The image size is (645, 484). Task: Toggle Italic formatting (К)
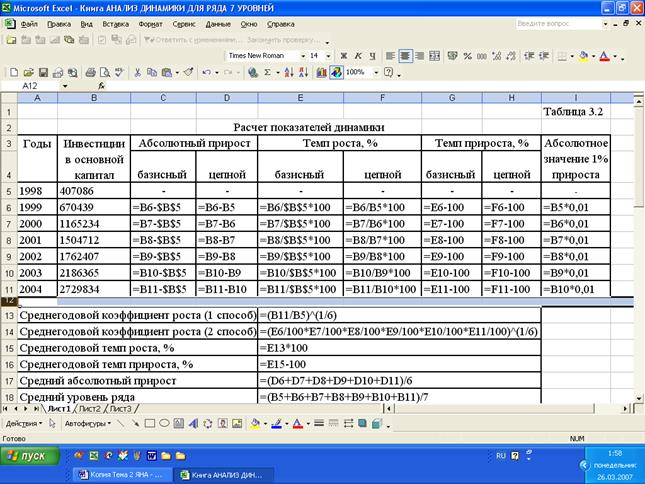[358, 56]
